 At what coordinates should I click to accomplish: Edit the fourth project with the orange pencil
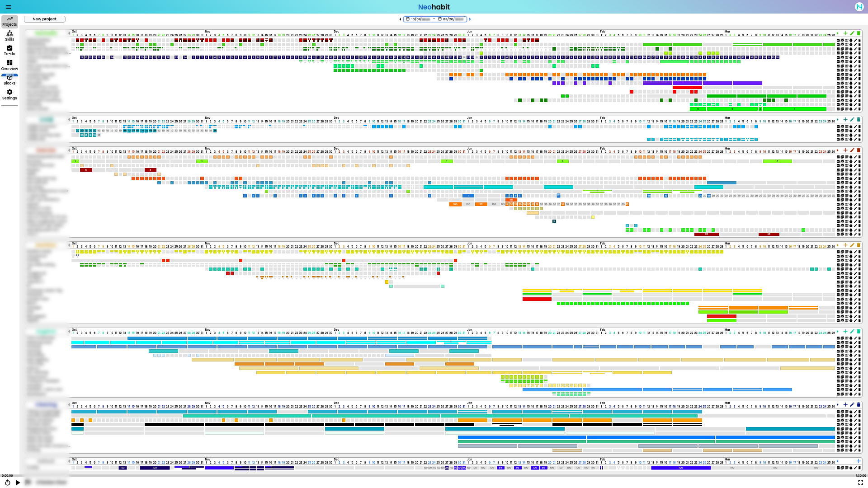click(x=852, y=245)
